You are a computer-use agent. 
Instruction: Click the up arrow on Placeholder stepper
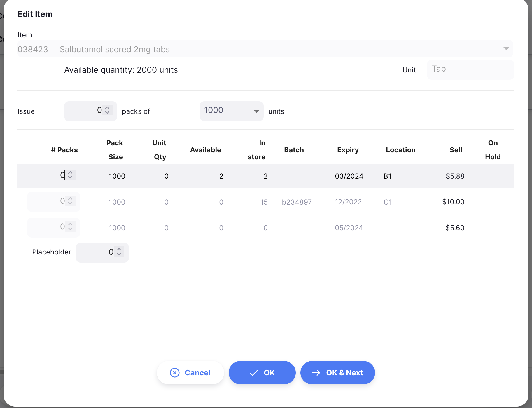tap(119, 250)
